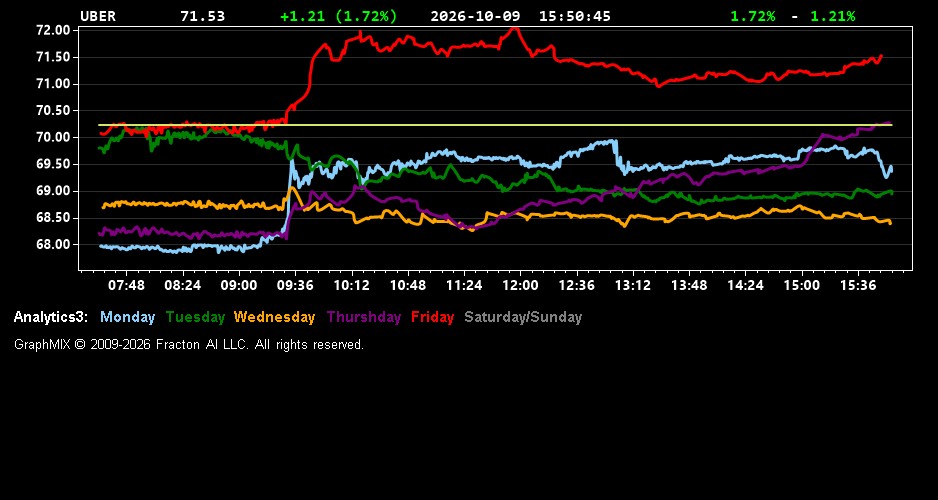This screenshot has height=500, width=938.
Task: Select the Wednesday legend entry
Action: pos(275,317)
